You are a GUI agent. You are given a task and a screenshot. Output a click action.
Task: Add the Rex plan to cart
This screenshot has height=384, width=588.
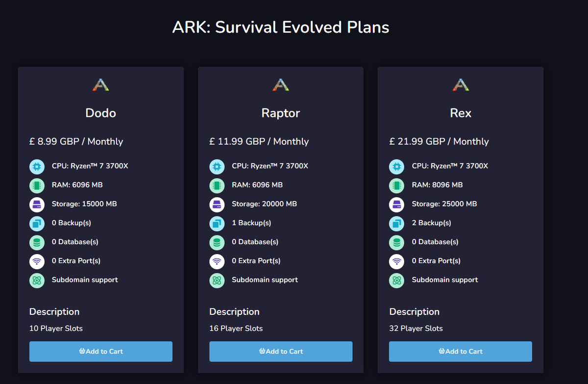tap(461, 352)
